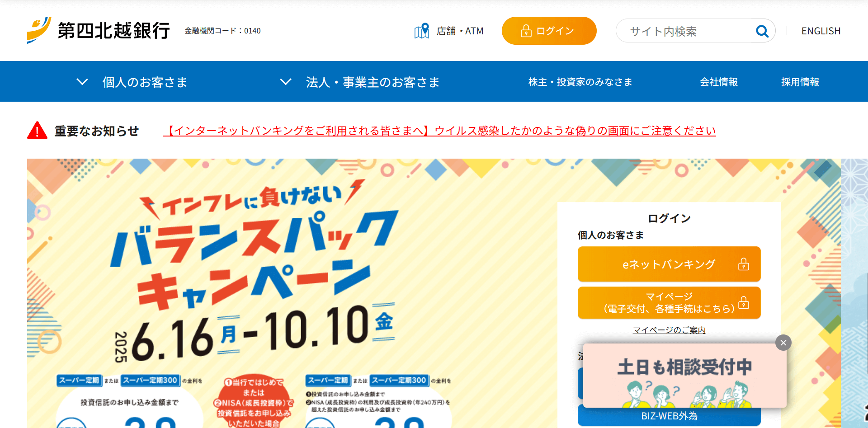Click the search magnifier icon

[762, 31]
